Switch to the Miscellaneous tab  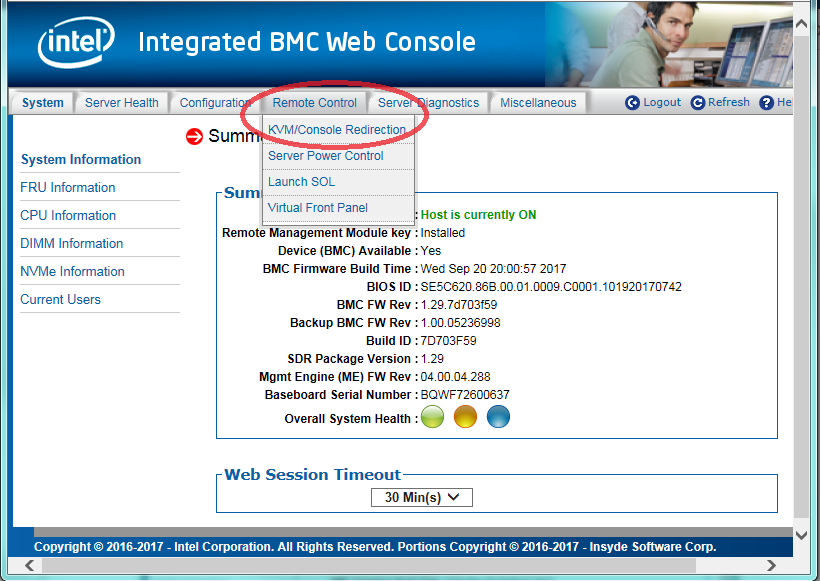[x=538, y=102]
